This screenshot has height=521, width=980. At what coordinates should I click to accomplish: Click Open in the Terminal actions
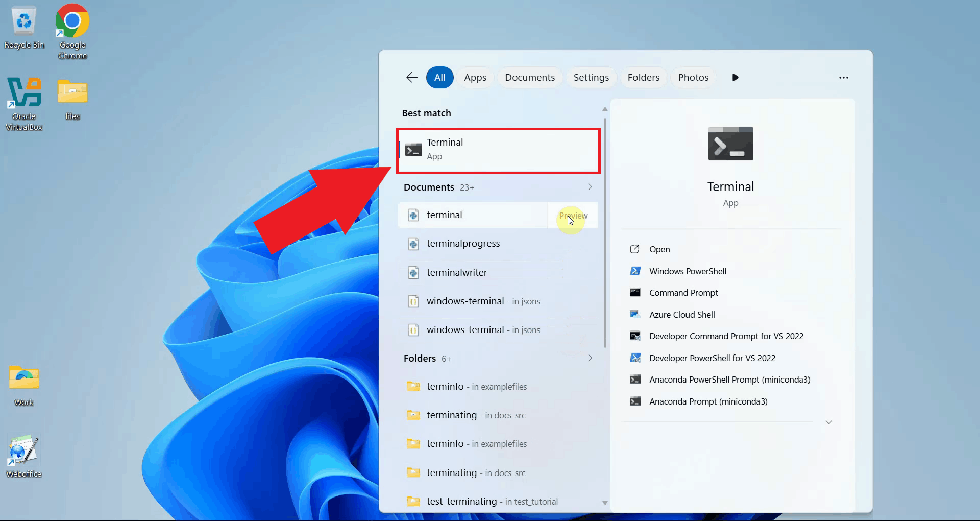(659, 249)
